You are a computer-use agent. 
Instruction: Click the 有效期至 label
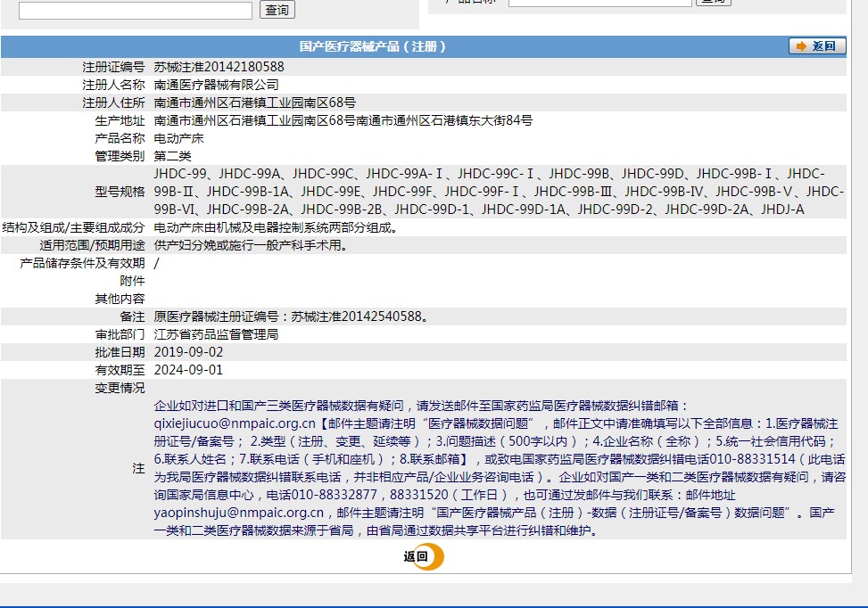[x=120, y=370]
